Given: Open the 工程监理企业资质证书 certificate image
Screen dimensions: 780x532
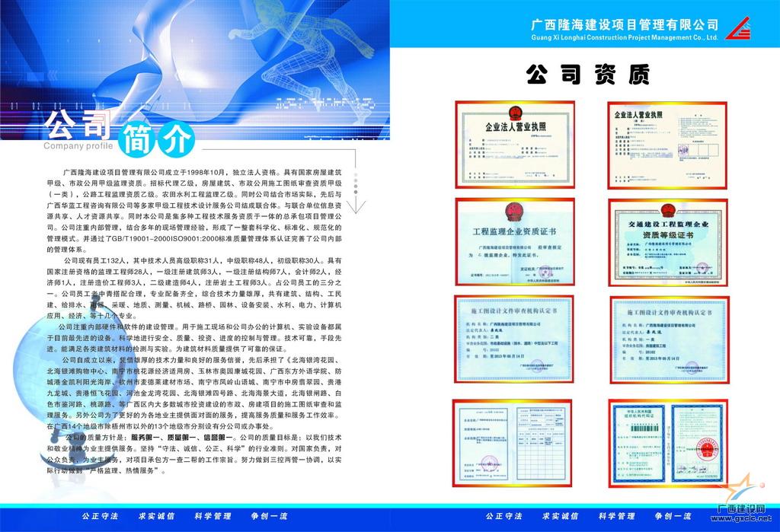Looking at the screenshot, I should (515, 242).
